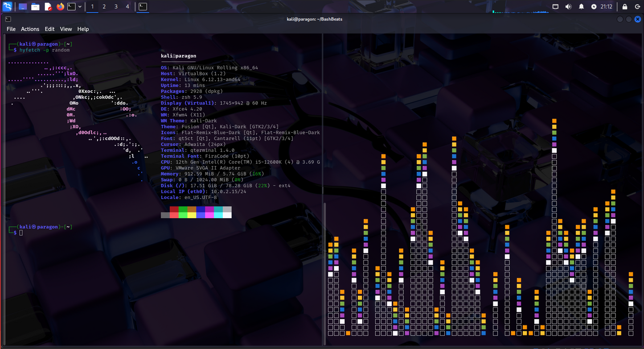Open the View menu

(66, 29)
